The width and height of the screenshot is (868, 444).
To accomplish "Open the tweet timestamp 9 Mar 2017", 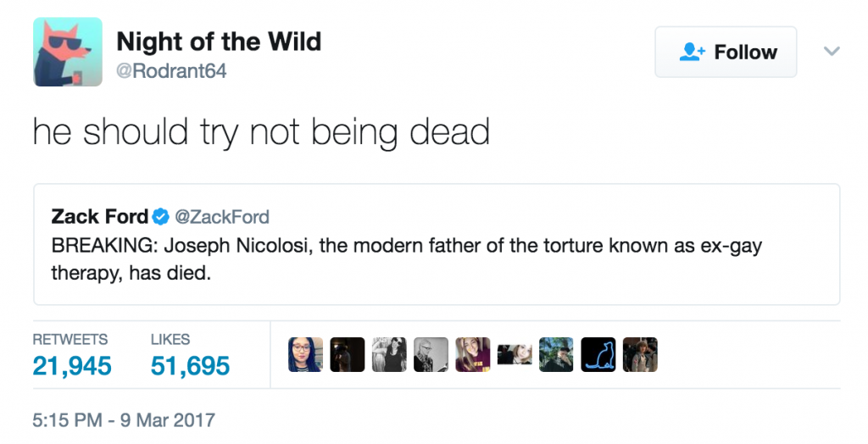I will 124,419.
